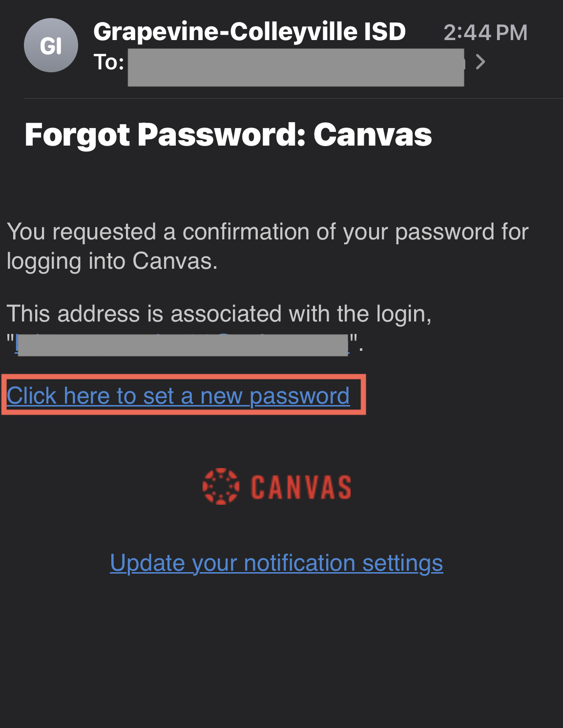
Task: Open sender Grapevine-Colleyville ISD details
Action: point(249,32)
